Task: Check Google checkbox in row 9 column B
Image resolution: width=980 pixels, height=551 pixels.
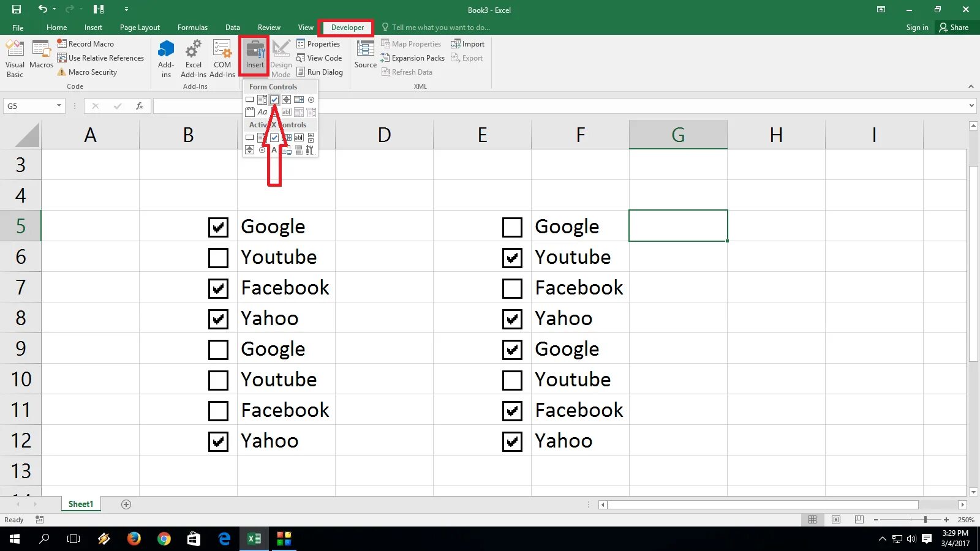Action: pos(218,350)
